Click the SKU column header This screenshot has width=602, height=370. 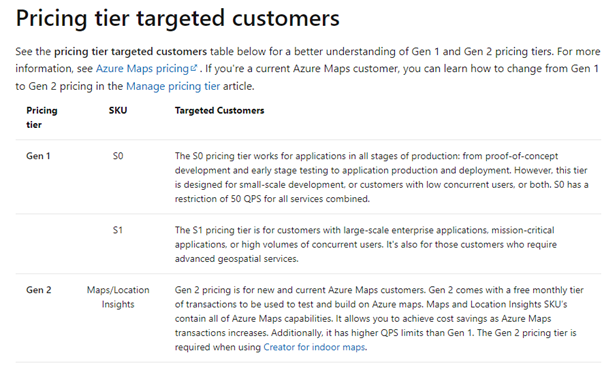click(x=118, y=111)
